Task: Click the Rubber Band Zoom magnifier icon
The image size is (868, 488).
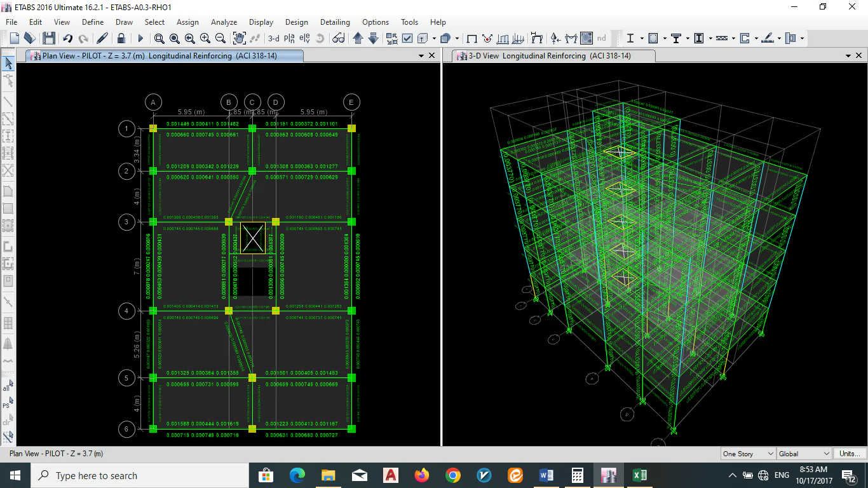Action: pyautogui.click(x=159, y=38)
